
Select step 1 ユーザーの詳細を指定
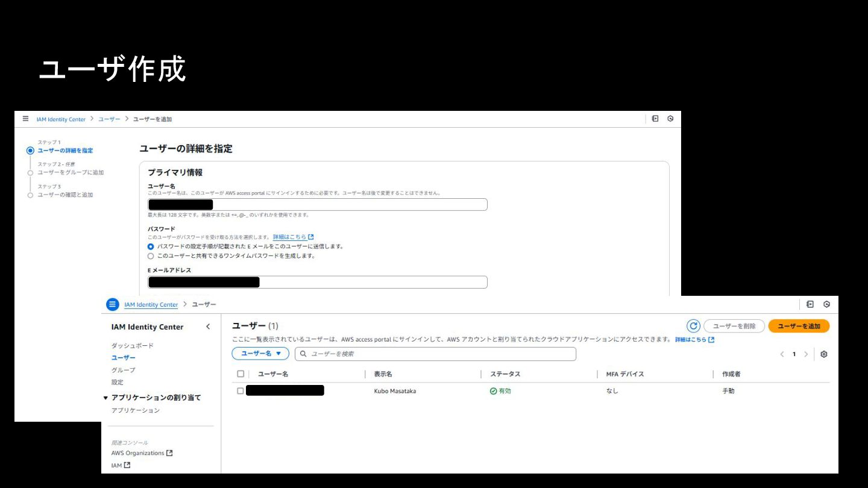(x=65, y=151)
